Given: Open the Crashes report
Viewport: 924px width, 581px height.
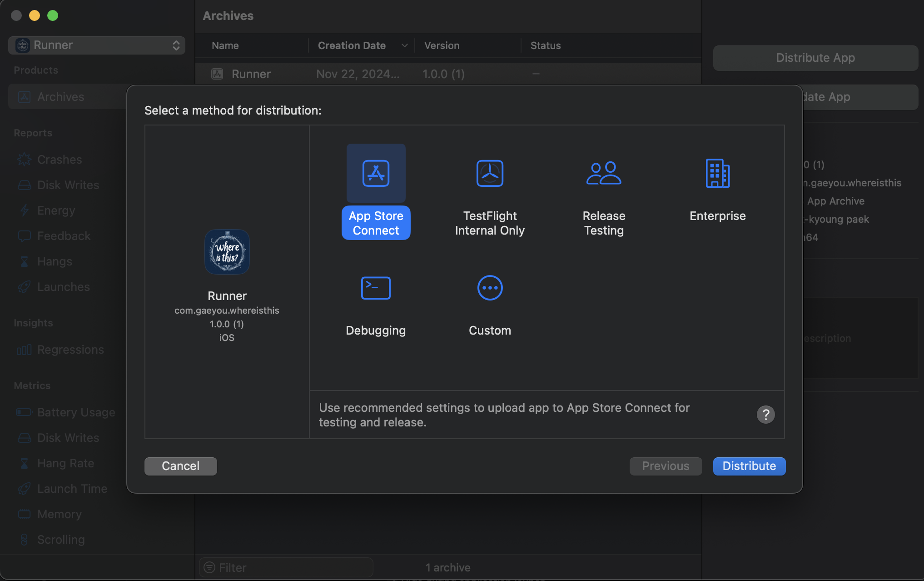Looking at the screenshot, I should pos(60,160).
